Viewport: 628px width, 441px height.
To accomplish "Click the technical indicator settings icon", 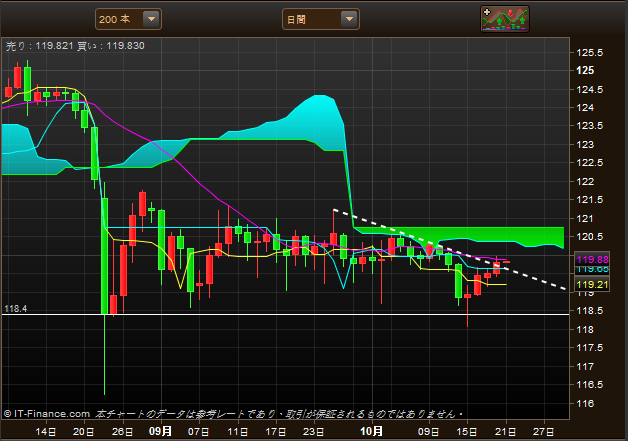I will [x=505, y=19].
